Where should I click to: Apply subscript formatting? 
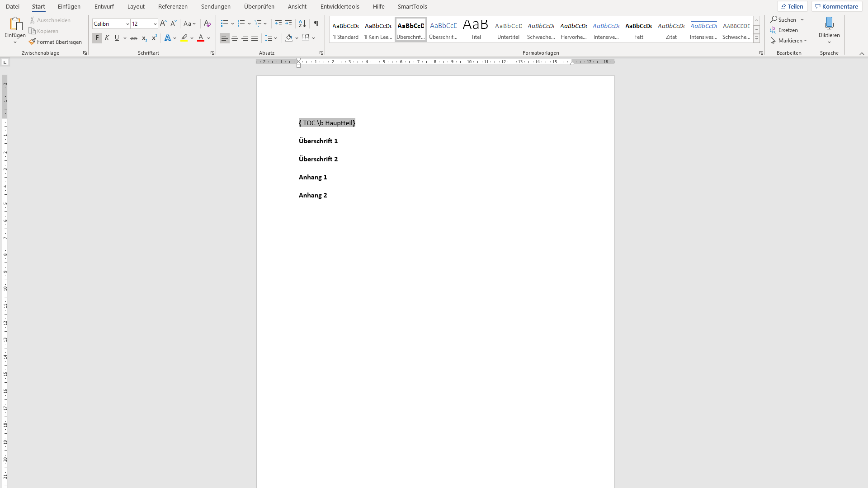[144, 38]
